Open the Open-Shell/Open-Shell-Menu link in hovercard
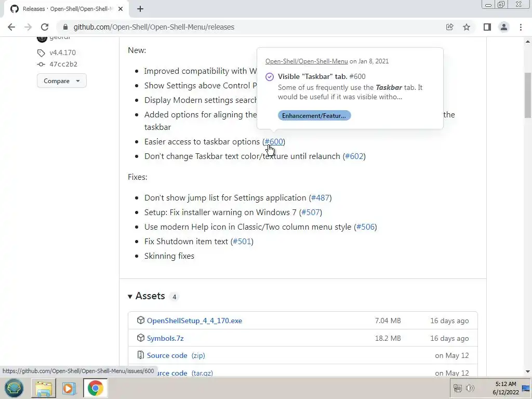Image resolution: width=532 pixels, height=399 pixels. click(x=307, y=61)
